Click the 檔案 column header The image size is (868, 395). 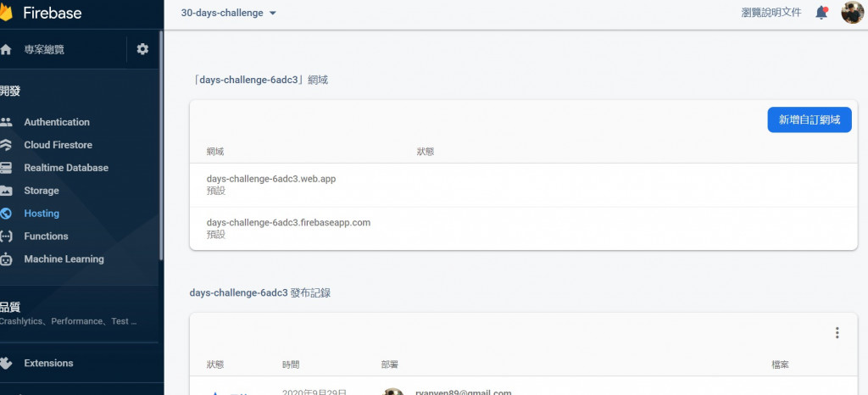pyautogui.click(x=781, y=364)
